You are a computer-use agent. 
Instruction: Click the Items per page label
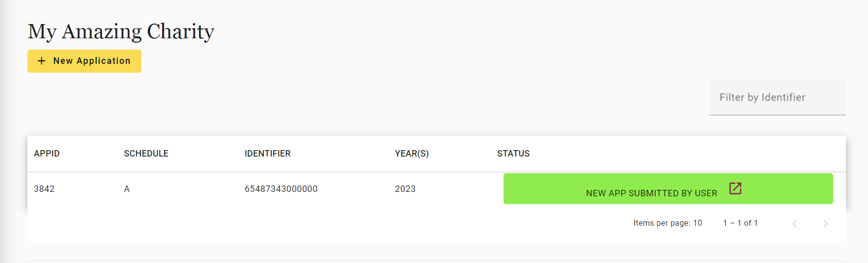click(x=661, y=223)
